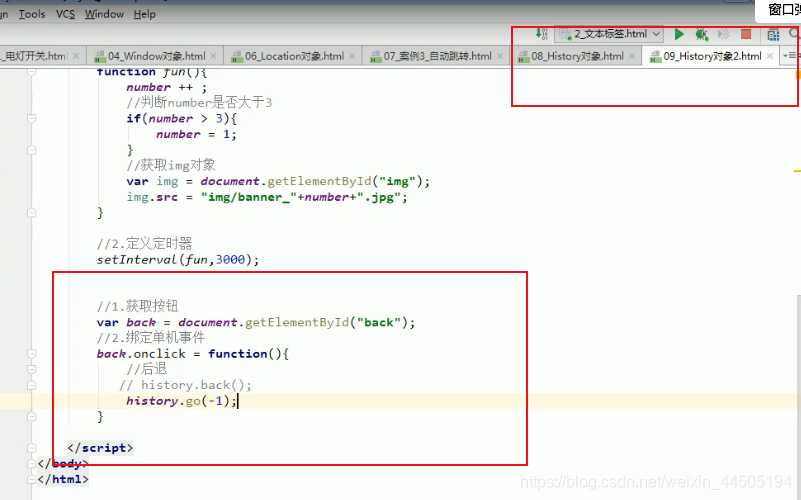Click the number ++ ; statement

(167, 87)
